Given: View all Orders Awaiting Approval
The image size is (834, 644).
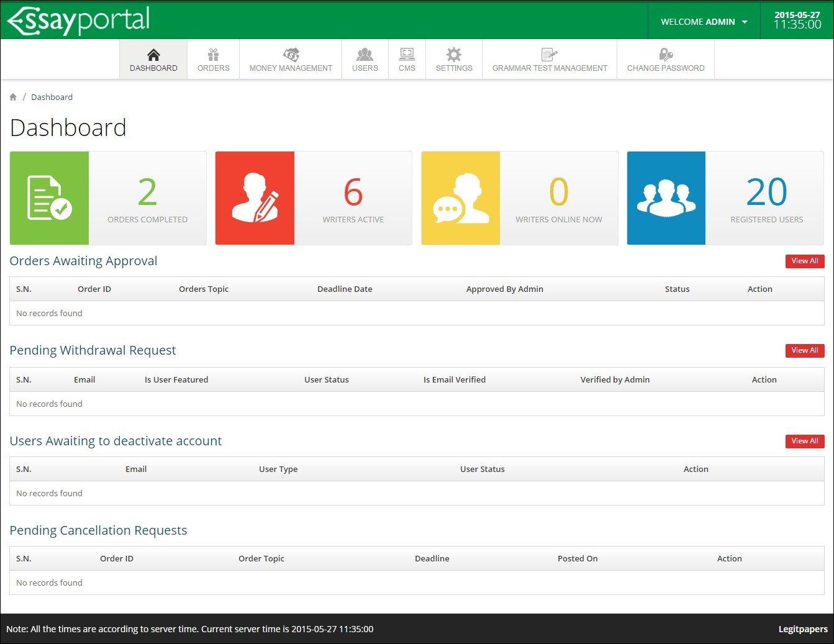Looking at the screenshot, I should (x=804, y=261).
